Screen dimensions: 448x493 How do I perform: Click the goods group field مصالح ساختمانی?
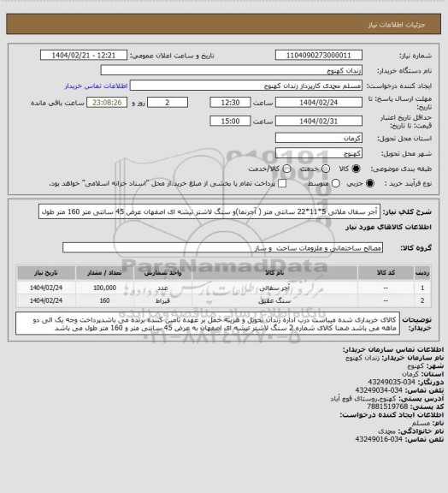pyautogui.click(x=222, y=247)
